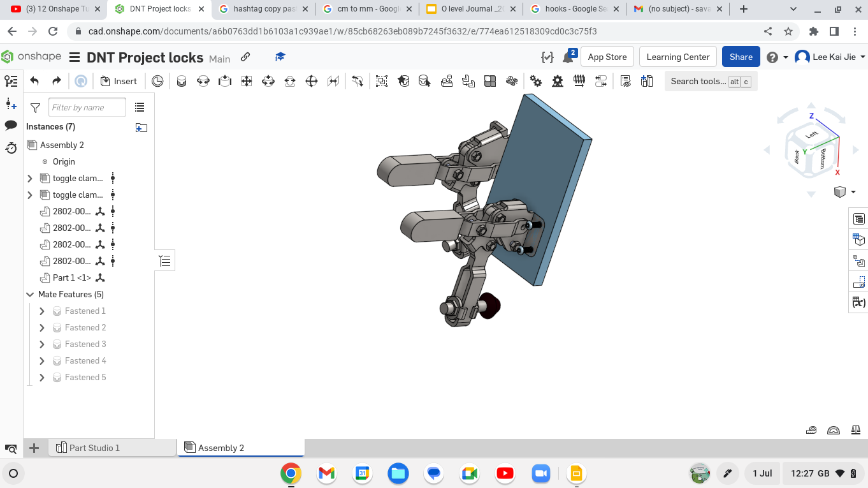Open the comments panel speech bubble
Image resolution: width=868 pixels, height=488 pixels.
(x=11, y=125)
